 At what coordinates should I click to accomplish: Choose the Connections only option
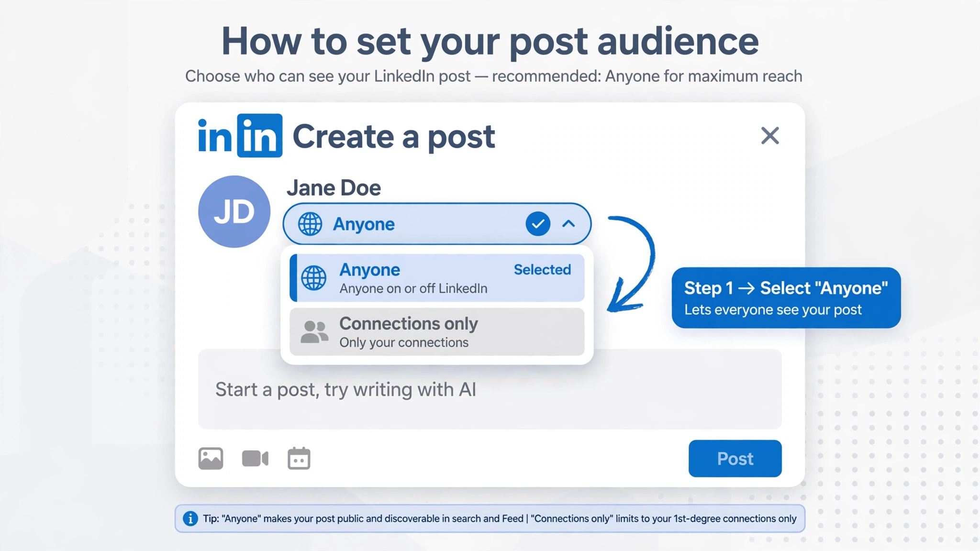coord(437,331)
